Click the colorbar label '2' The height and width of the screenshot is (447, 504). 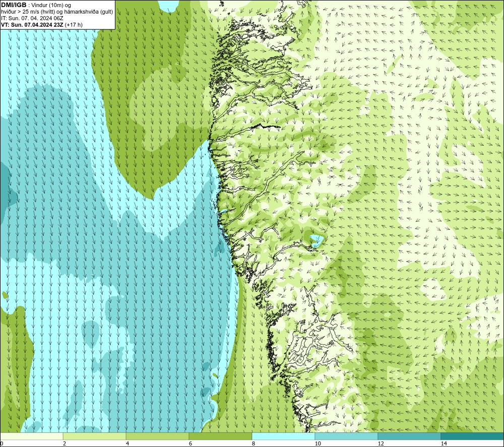coord(65,443)
